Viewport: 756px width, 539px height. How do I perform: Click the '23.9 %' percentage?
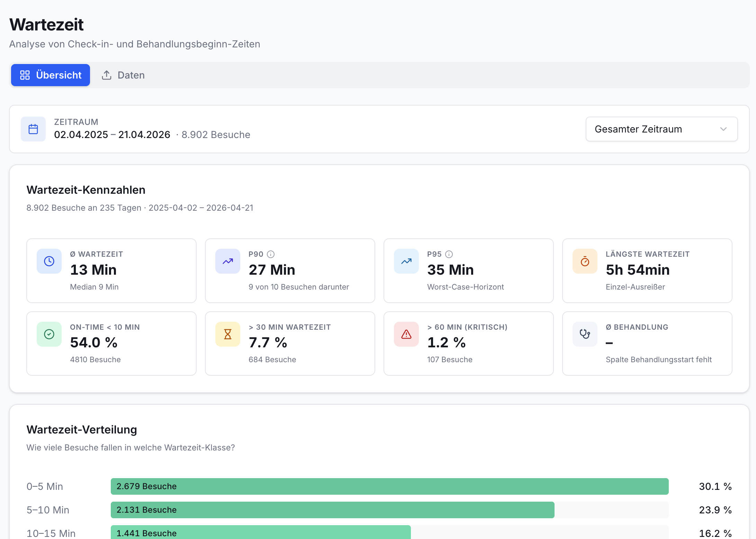coord(715,510)
